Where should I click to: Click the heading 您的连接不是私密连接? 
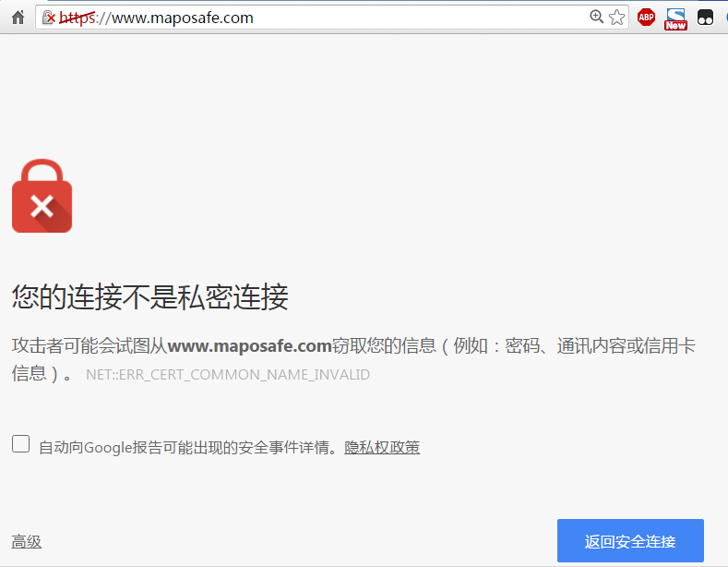150,296
